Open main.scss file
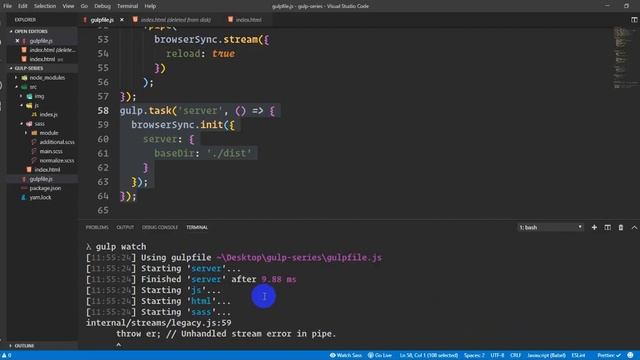The image size is (640, 360). click(x=51, y=151)
